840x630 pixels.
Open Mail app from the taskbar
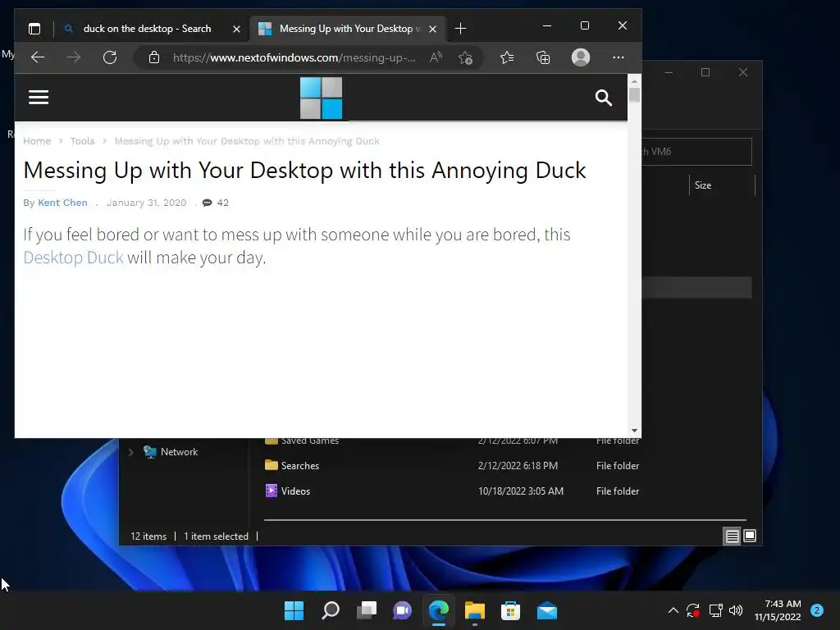547,610
